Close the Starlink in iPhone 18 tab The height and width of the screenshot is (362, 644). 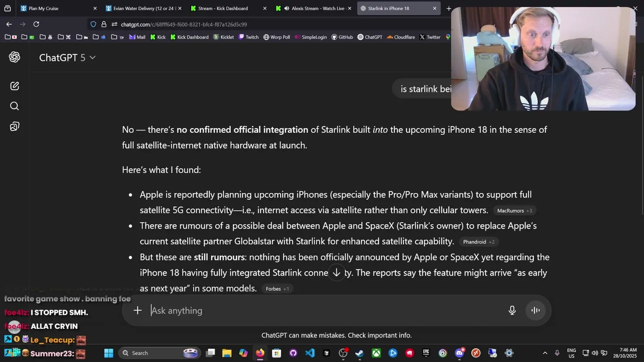coord(435,9)
